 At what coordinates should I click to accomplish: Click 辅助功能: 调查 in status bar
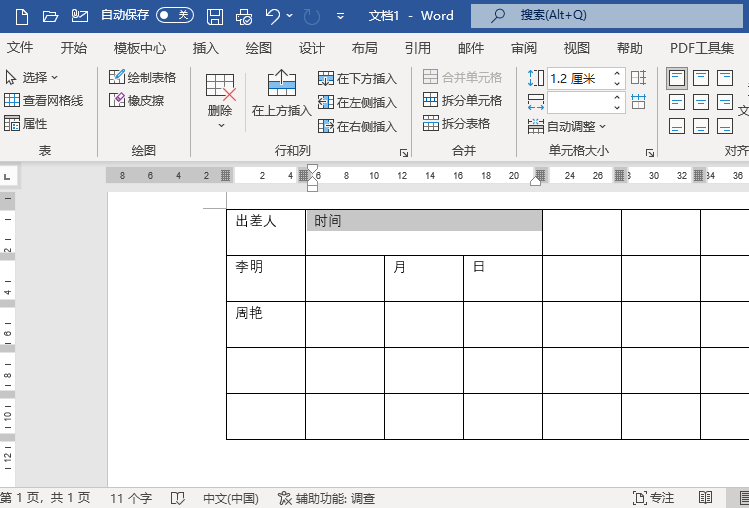pyautogui.click(x=327, y=498)
